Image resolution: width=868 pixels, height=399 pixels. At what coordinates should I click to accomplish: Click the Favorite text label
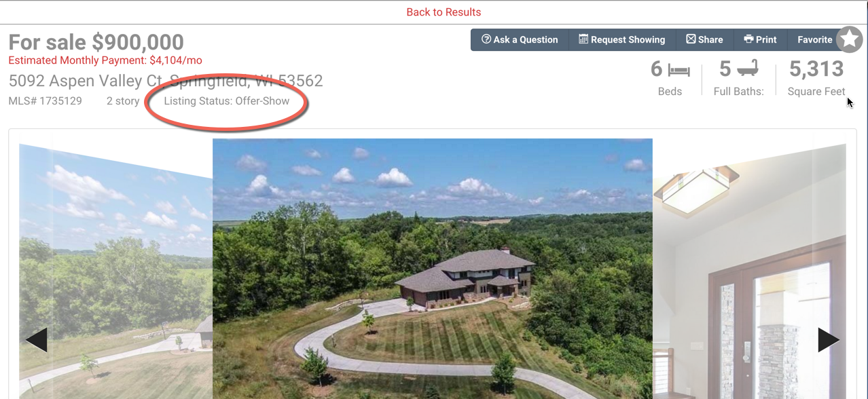pyautogui.click(x=815, y=39)
